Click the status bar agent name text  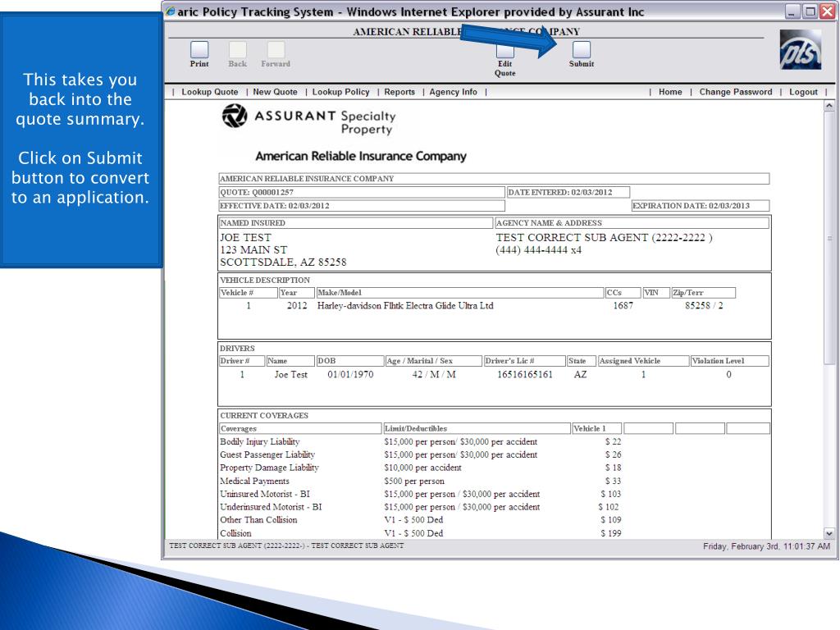(x=286, y=546)
